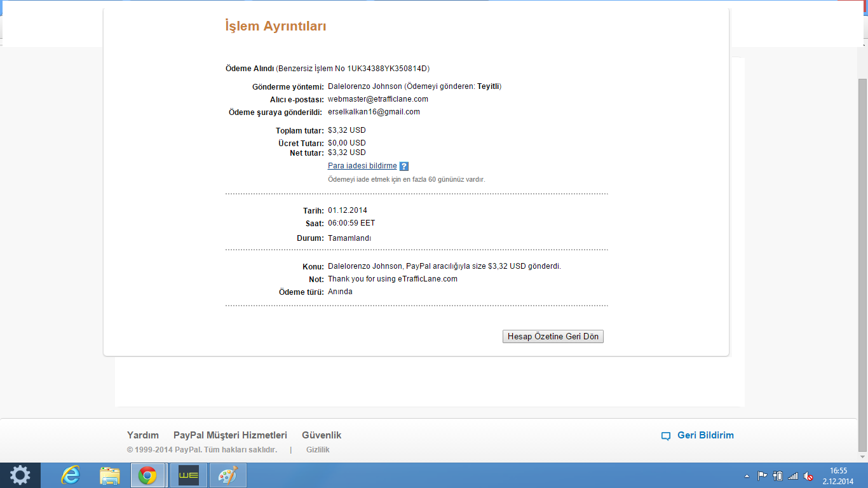Viewport: 868px width, 488px height.
Task: Click the Action Center flag icon
Action: point(763,475)
